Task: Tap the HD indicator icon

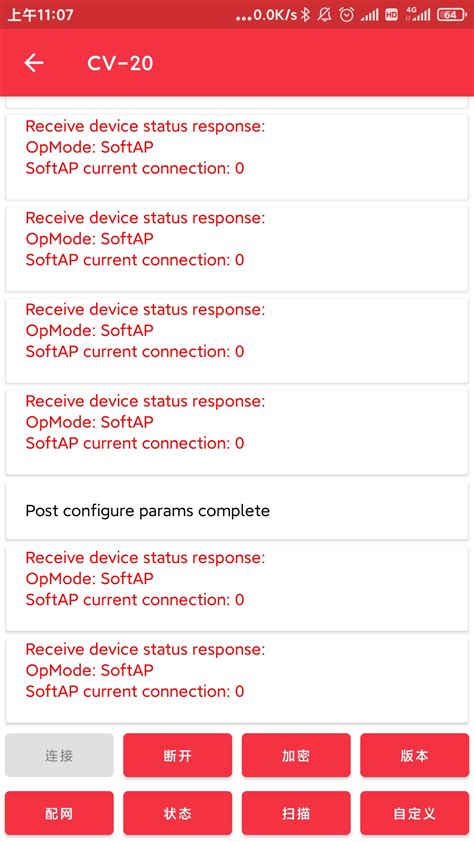Action: (391, 14)
